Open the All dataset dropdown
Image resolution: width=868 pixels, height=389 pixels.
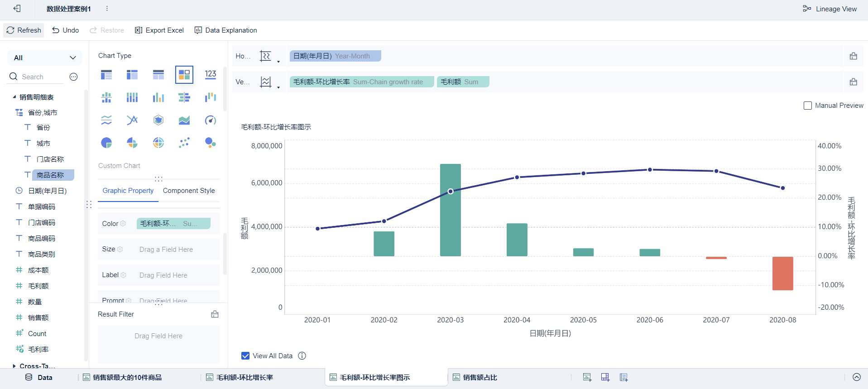pos(44,58)
